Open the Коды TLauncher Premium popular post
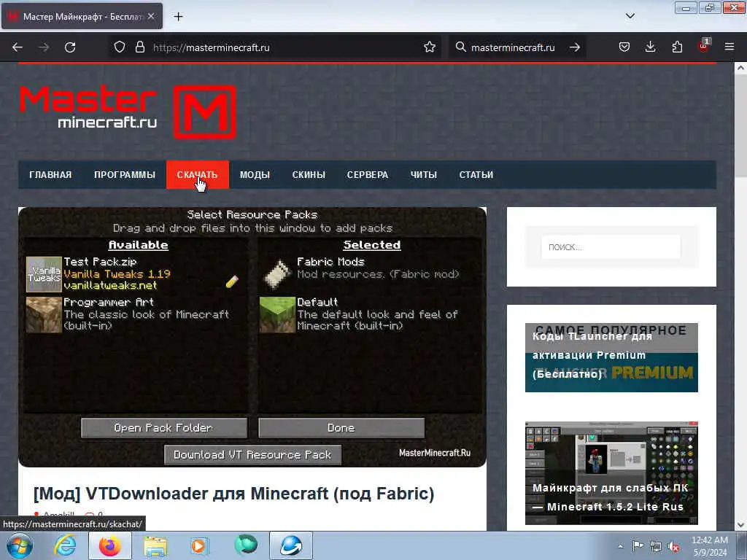The image size is (747, 560). [x=611, y=357]
